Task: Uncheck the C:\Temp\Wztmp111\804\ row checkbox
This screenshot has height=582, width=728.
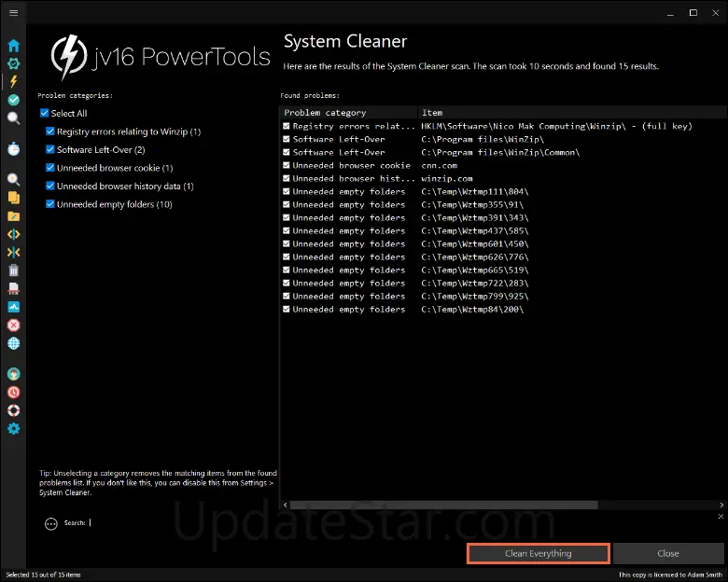Action: click(x=287, y=191)
